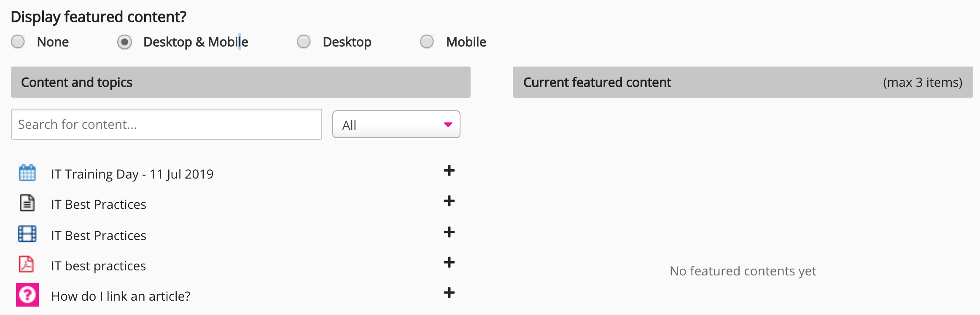Click the video film icon for IT Best Practices
The height and width of the screenshot is (315, 980).
coord(27,234)
